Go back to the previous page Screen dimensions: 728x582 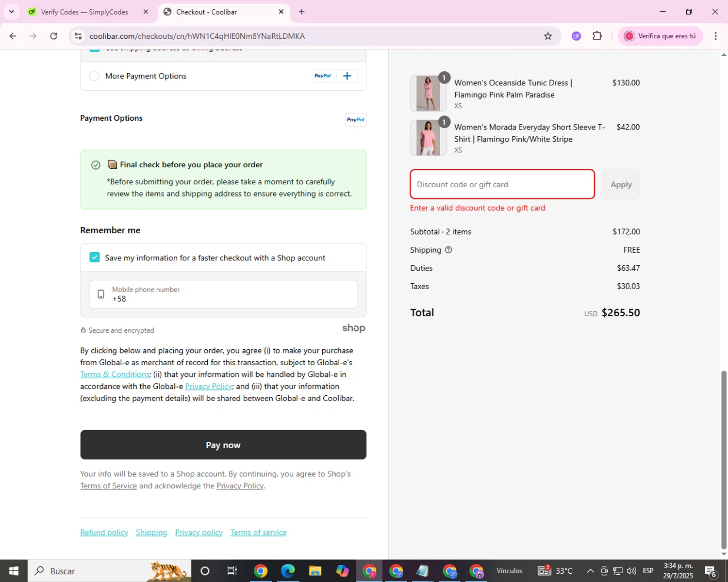13,36
